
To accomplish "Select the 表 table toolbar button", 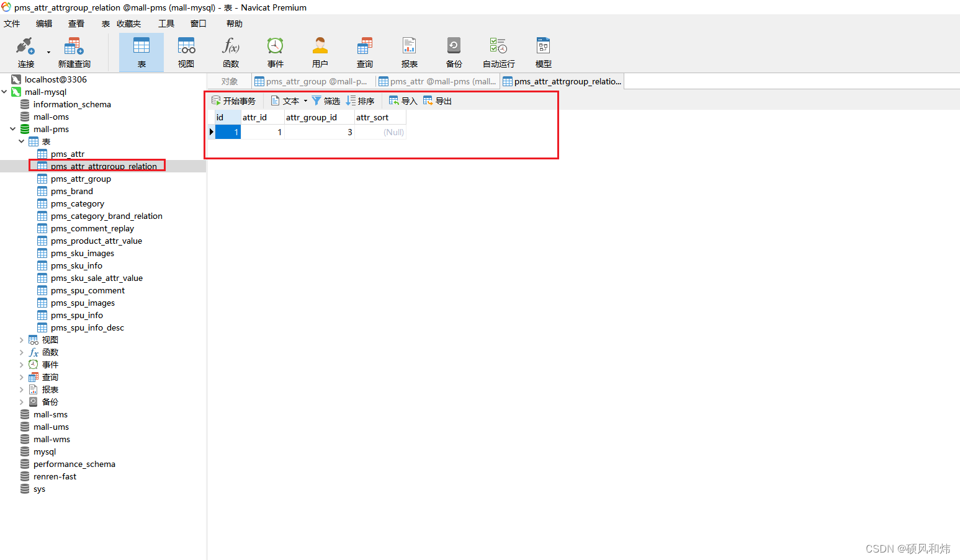I will coord(141,52).
